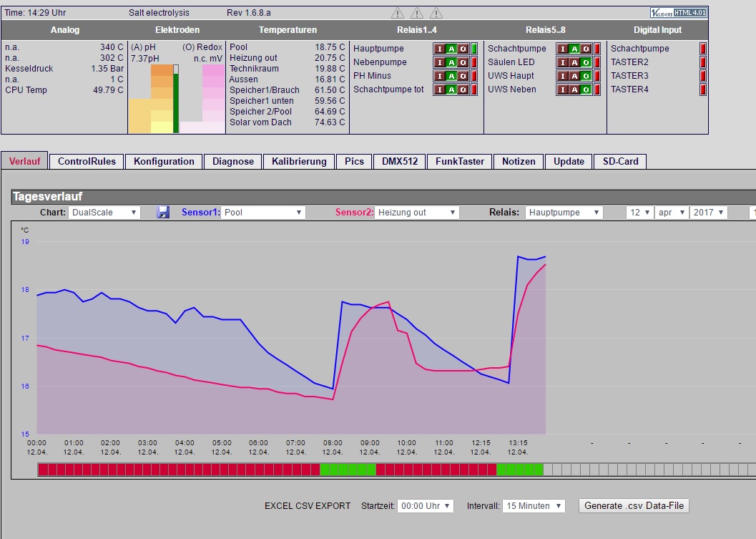
Task: Open the SD-Card tab
Action: (620, 161)
